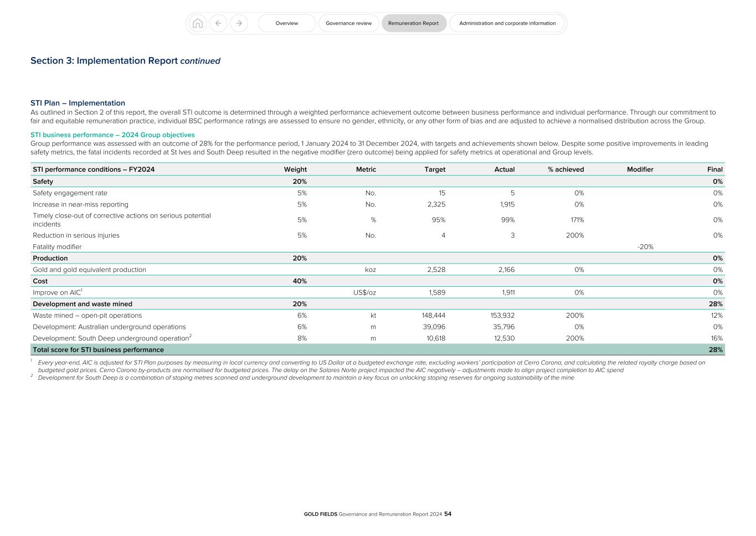This screenshot has width=756, height=536.
Task: Open the Governance review section
Action: point(348,23)
